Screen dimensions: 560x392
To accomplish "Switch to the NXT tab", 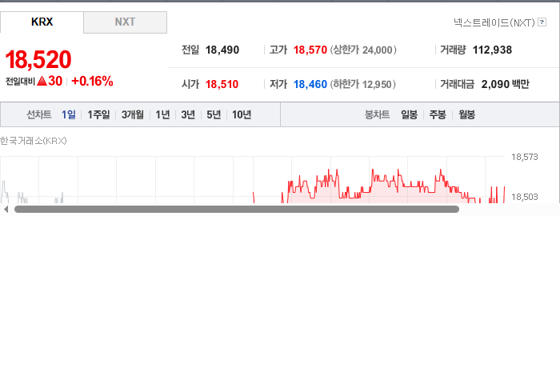I will click(125, 22).
